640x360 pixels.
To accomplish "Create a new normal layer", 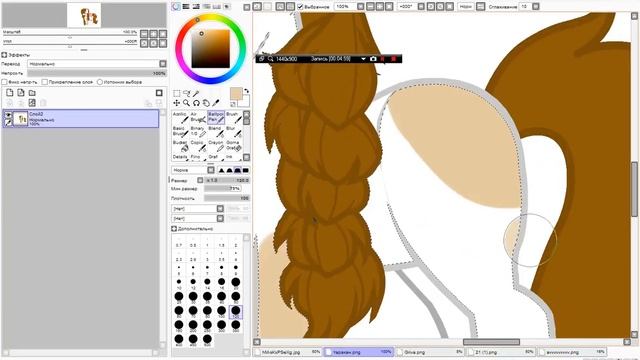I will tap(10, 93).
